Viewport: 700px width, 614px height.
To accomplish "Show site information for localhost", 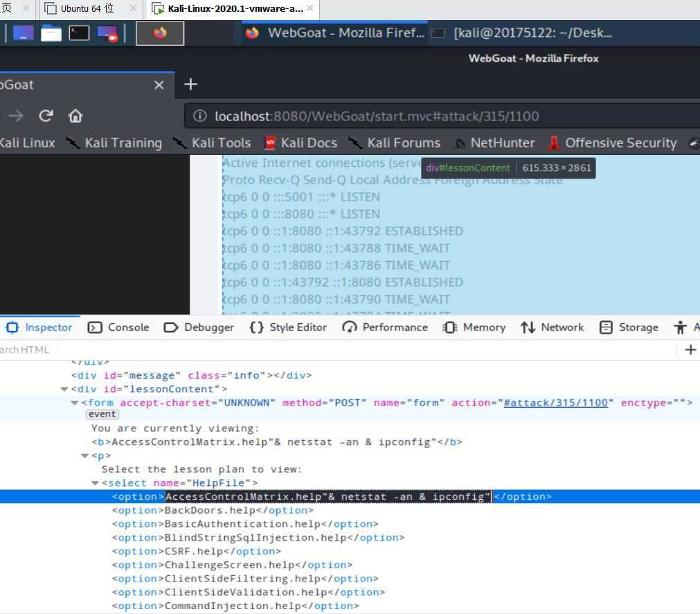I will [199, 116].
